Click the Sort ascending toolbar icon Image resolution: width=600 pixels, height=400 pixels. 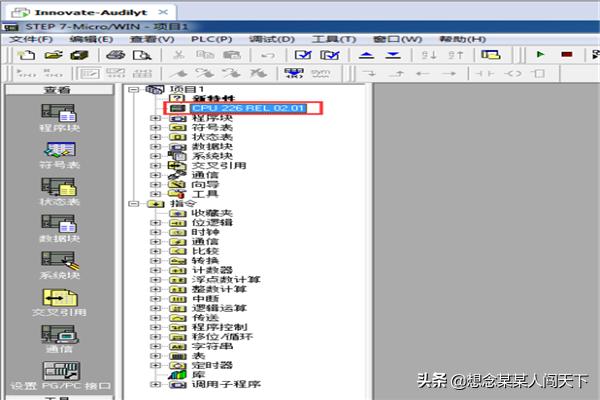coord(429,55)
